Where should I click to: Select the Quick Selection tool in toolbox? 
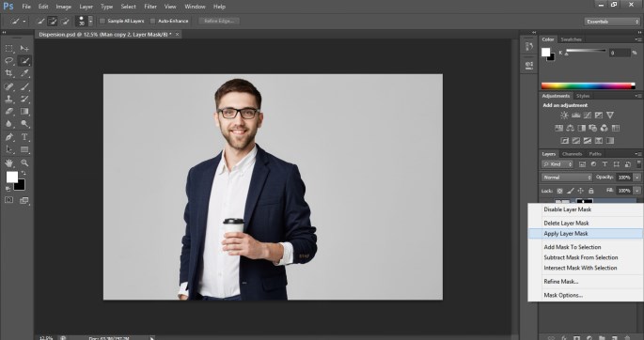[24, 61]
